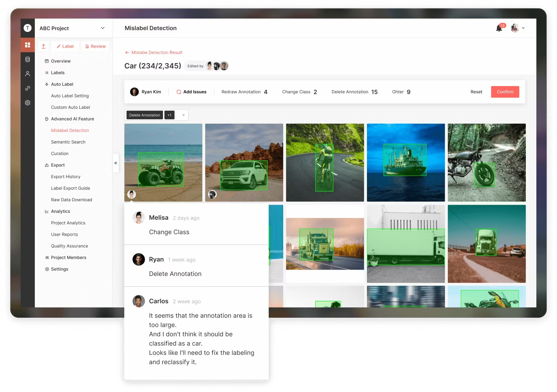The image size is (557, 392).
Task: Click the Export section icon
Action: (46, 165)
